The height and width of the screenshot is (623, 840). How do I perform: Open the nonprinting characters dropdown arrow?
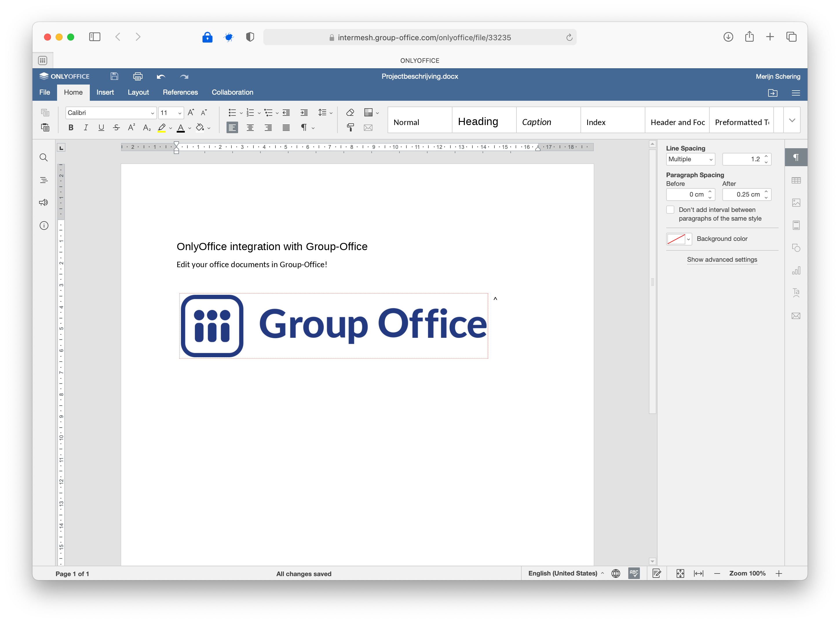(x=313, y=128)
